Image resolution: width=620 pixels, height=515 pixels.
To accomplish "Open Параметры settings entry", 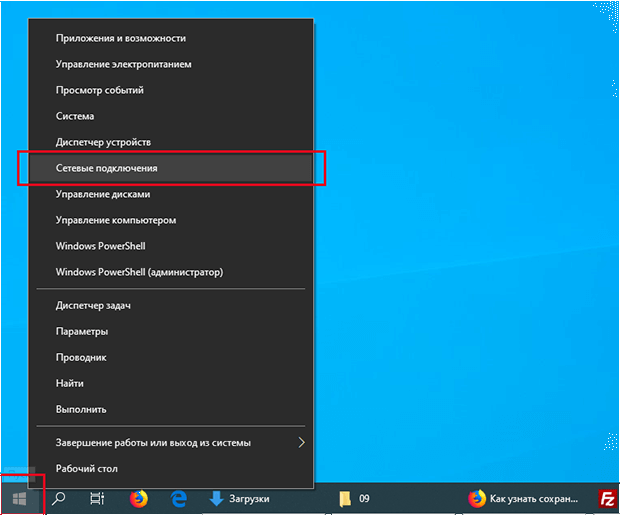I will 171,331.
